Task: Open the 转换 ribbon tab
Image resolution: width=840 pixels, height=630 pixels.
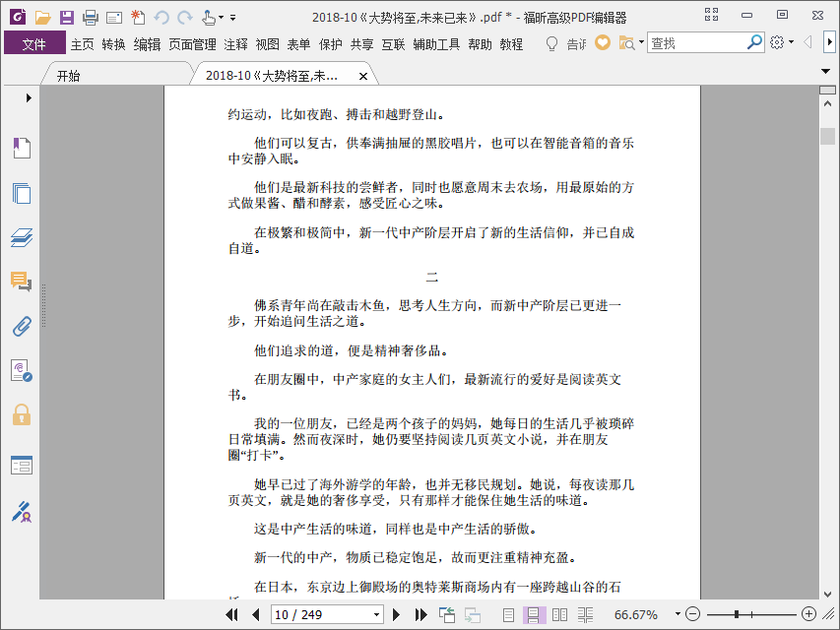Action: point(113,44)
